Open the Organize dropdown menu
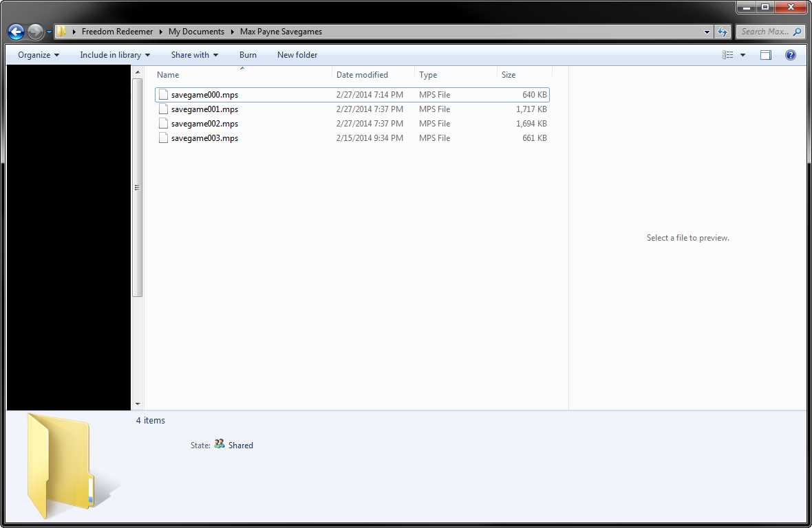This screenshot has height=528, width=812. point(39,55)
